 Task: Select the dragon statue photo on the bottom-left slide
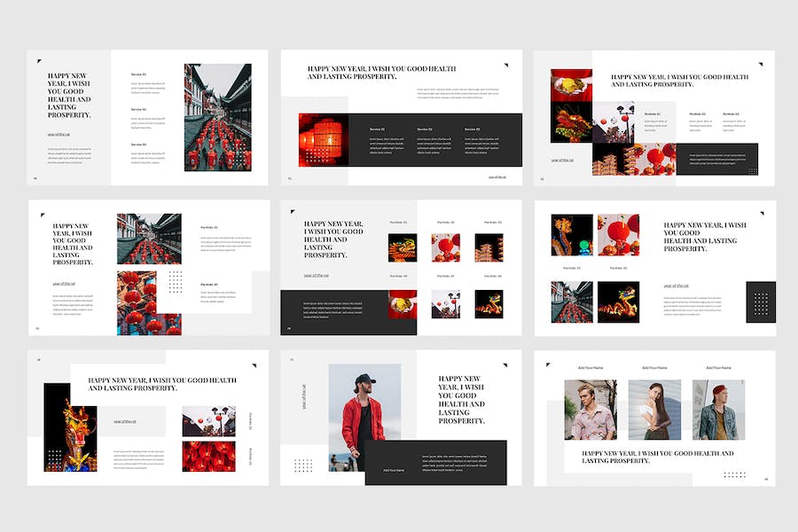(70, 426)
